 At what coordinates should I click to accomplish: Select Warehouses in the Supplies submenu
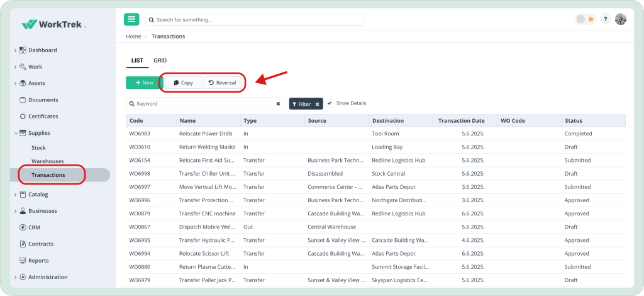[47, 161]
